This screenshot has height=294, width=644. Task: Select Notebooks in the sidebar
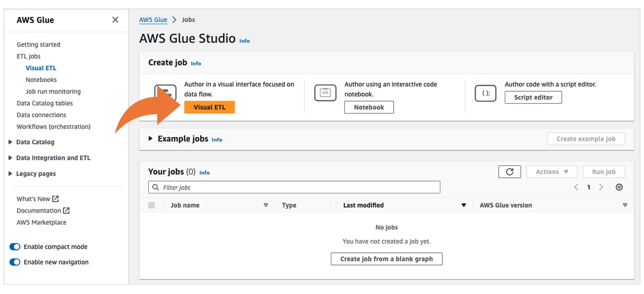[41, 80]
